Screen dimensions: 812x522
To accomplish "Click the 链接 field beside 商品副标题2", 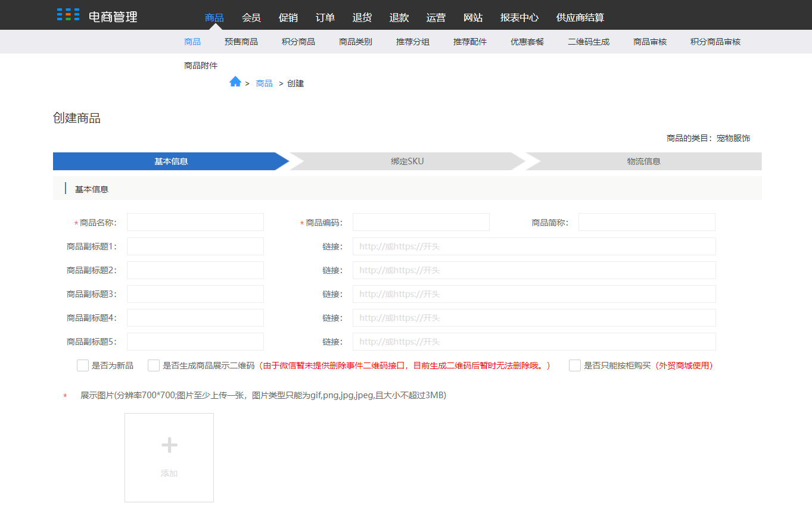I will point(534,270).
